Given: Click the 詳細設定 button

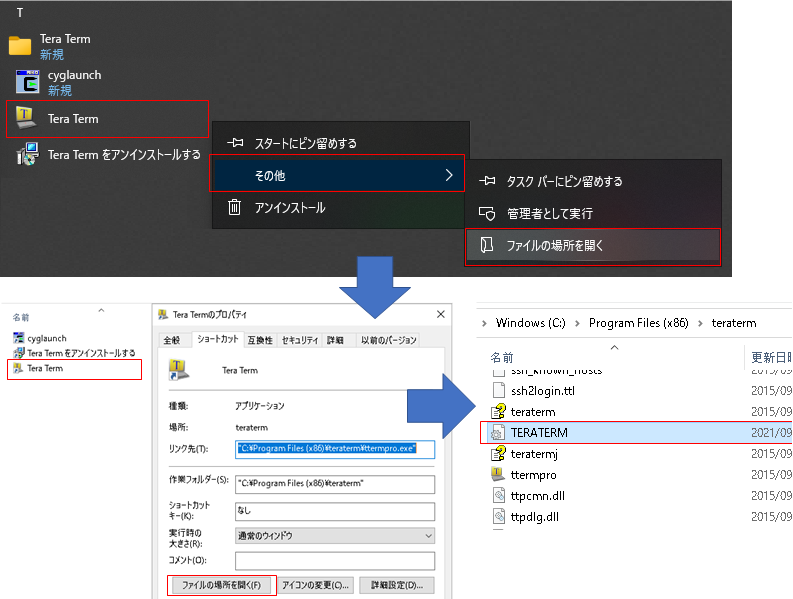Looking at the screenshot, I should pyautogui.click(x=397, y=585).
